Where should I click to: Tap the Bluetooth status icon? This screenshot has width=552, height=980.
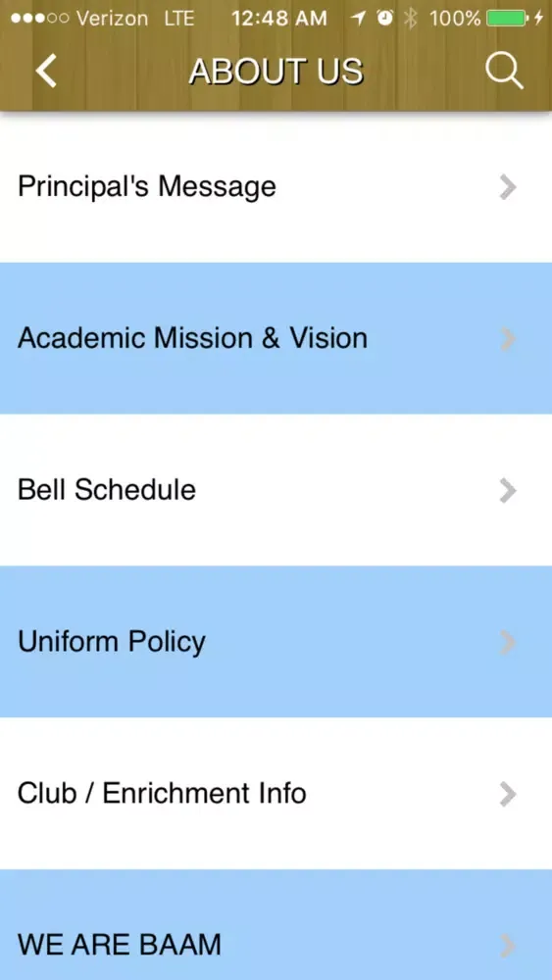pos(410,19)
